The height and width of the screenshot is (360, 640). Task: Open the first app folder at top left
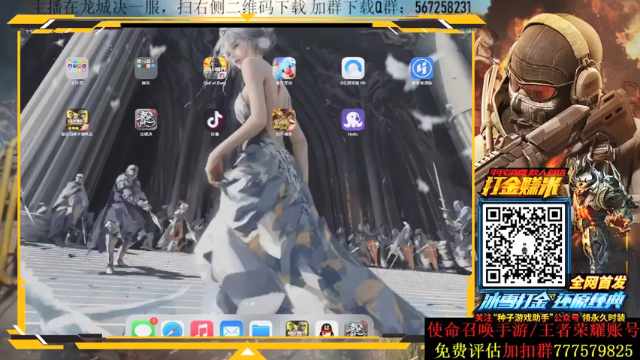pyautogui.click(x=77, y=68)
